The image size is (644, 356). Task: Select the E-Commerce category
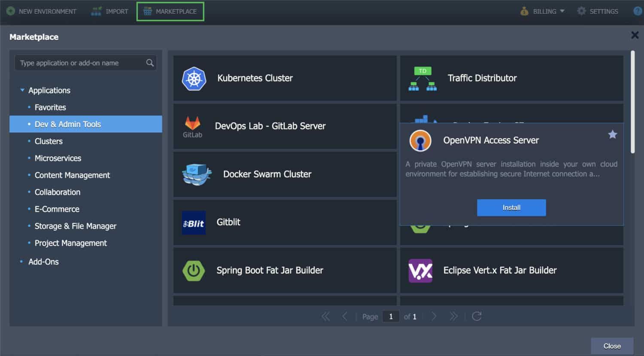(57, 209)
